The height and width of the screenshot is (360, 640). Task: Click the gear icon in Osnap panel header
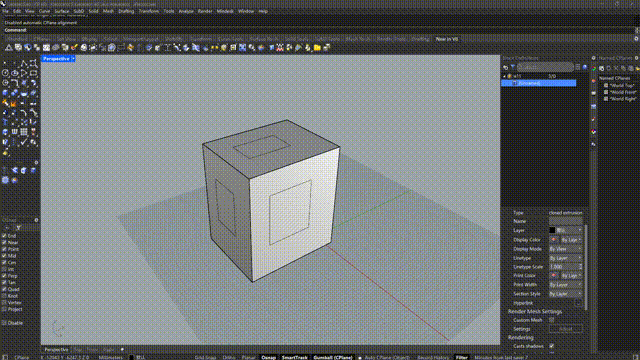coord(36,220)
